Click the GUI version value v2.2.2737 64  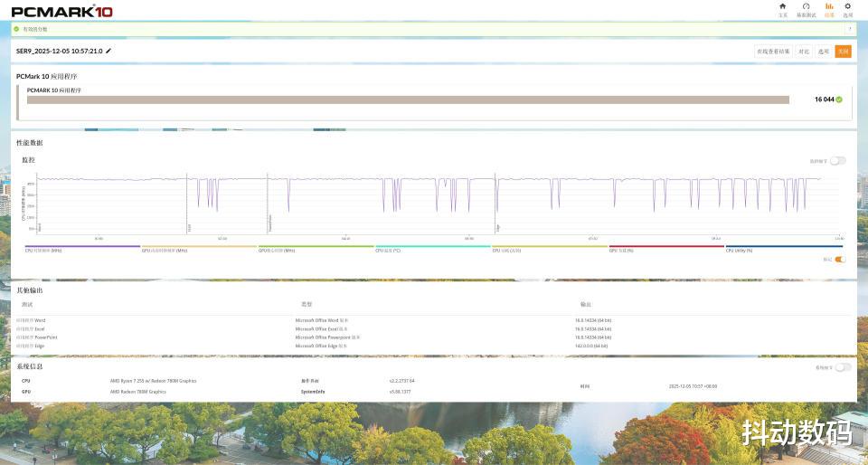click(x=401, y=381)
